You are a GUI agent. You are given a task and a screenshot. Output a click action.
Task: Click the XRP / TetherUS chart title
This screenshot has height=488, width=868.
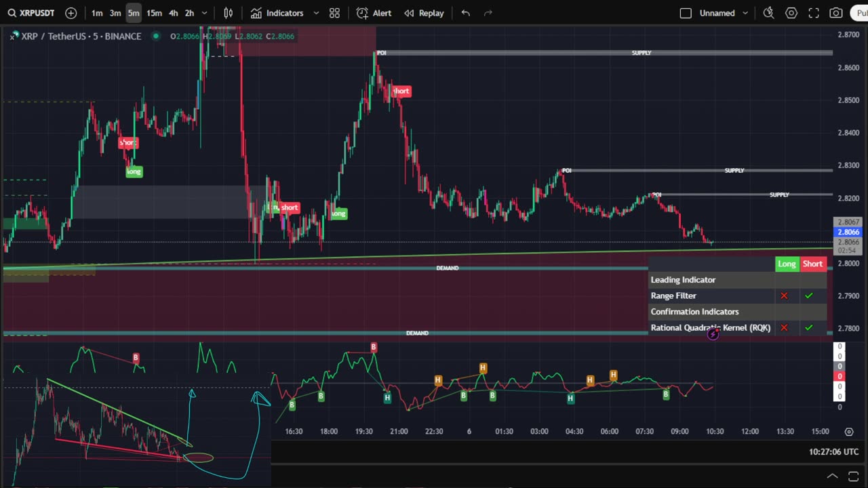point(81,36)
